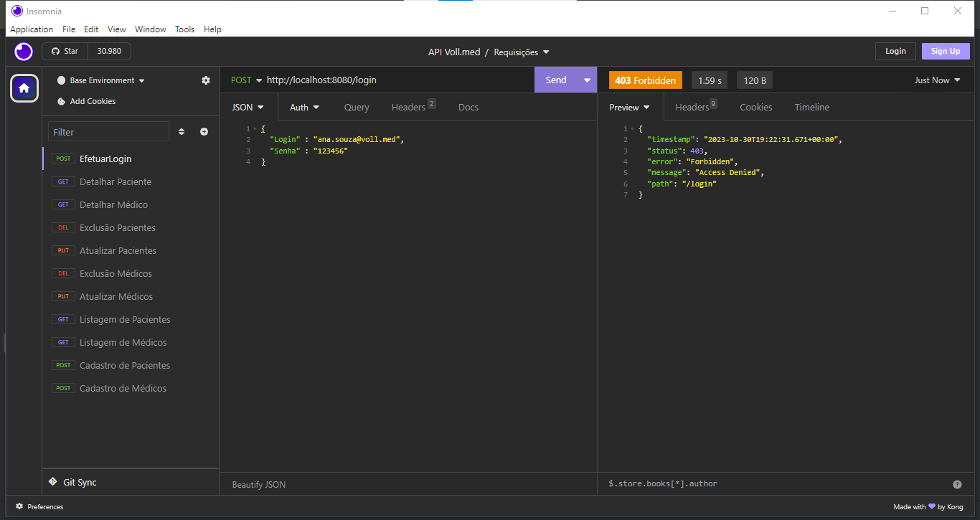Open the Preview mode dropdown
This screenshot has height=520, width=980.
[629, 107]
